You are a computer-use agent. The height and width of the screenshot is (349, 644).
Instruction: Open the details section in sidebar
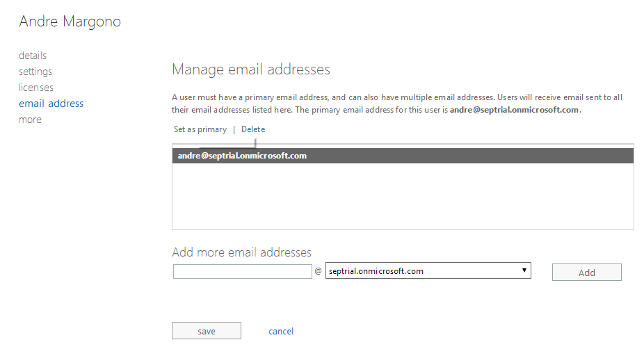[33, 56]
